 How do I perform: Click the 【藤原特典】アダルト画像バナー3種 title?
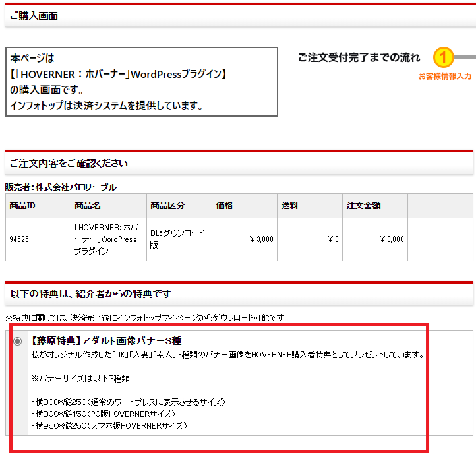(x=106, y=341)
